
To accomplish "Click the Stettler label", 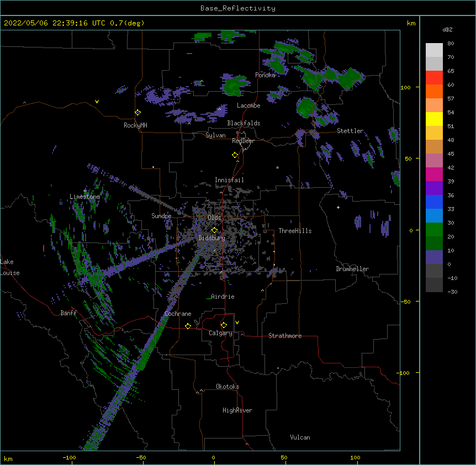I will tap(350, 131).
